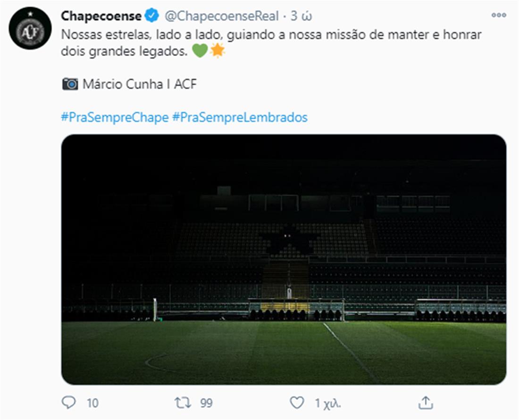Open the #PraSempreLembrados hashtag
Screen dimensions: 519x420
pyautogui.click(x=240, y=117)
